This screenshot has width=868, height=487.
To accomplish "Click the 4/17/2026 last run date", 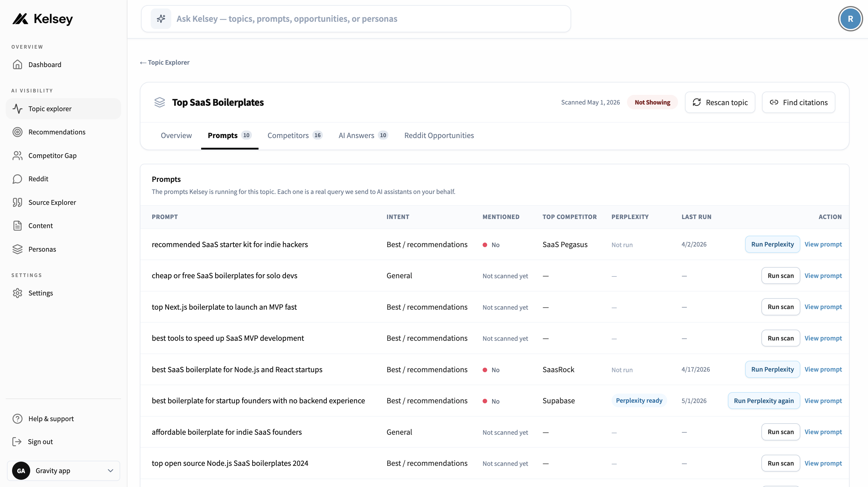I will [696, 369].
